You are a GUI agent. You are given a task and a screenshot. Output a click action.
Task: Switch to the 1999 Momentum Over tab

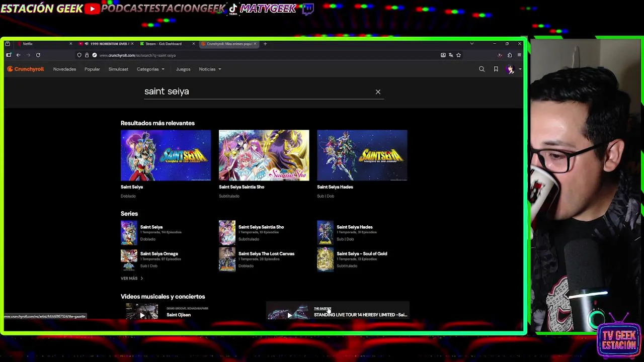pos(106,44)
